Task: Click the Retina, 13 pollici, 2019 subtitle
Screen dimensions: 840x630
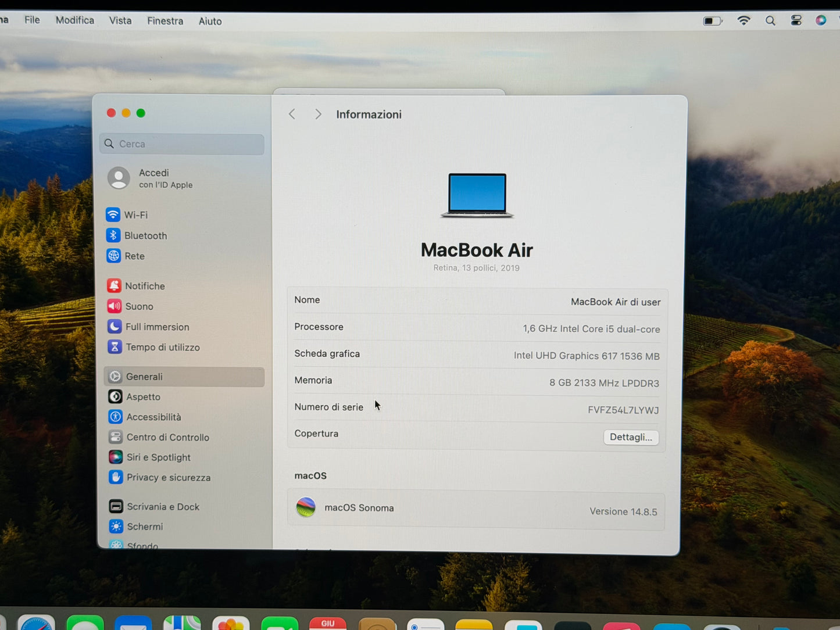Action: point(477,268)
